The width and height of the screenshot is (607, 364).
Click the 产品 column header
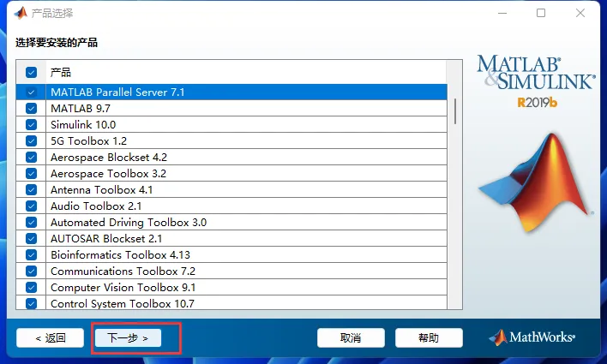click(246, 72)
